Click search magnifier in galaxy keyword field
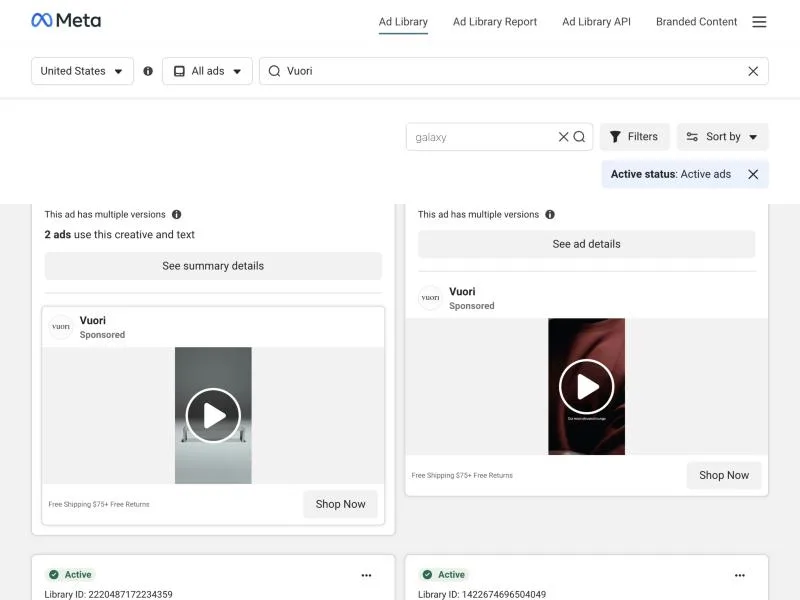The image size is (800, 600). [579, 137]
